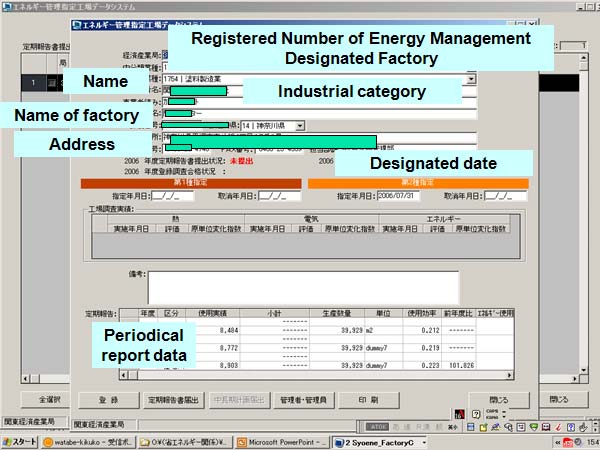
Task: Click the 生産数量 column header
Action: click(337, 313)
